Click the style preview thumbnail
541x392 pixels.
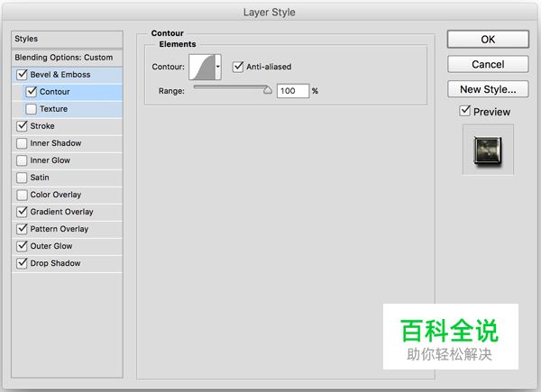click(488, 150)
